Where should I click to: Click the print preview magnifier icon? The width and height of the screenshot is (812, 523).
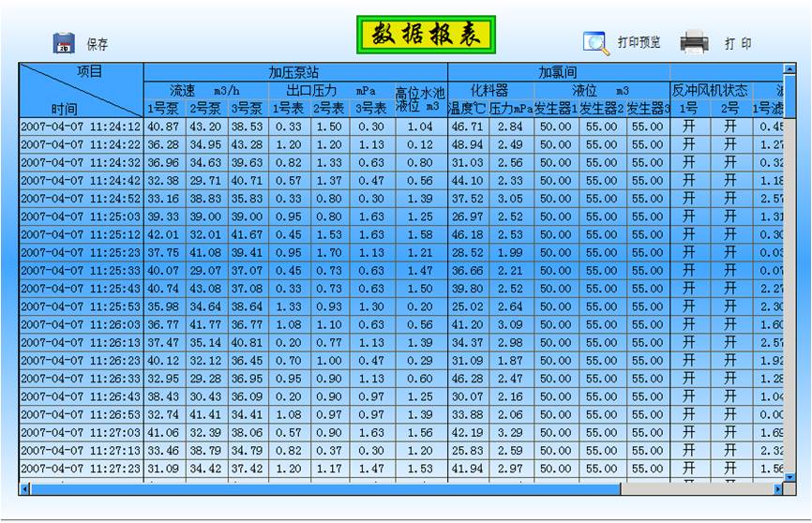tap(595, 43)
